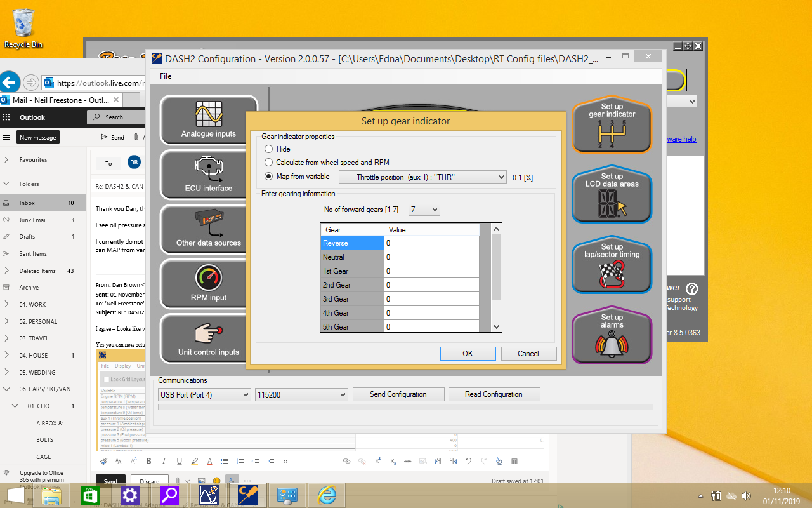Select the Reverse gear row
The width and height of the screenshot is (812, 508).
(x=352, y=243)
